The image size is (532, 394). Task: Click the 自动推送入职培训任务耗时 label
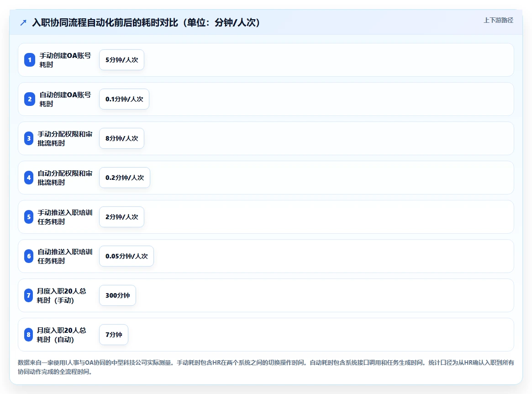(x=65, y=257)
